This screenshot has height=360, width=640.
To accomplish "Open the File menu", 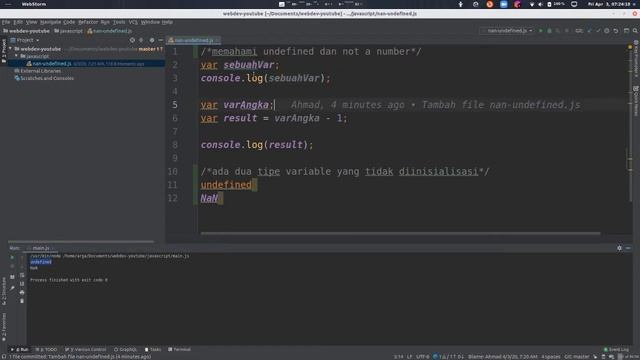I will (6, 22).
